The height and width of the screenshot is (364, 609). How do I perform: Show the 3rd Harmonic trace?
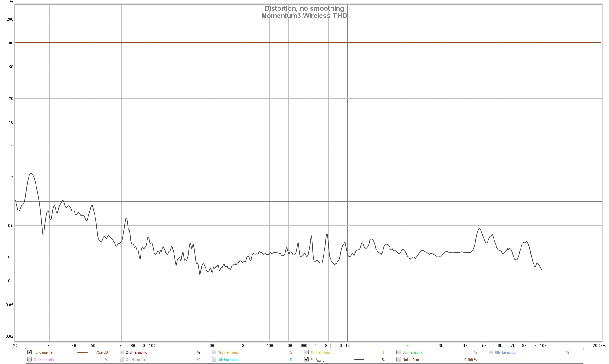point(214,352)
